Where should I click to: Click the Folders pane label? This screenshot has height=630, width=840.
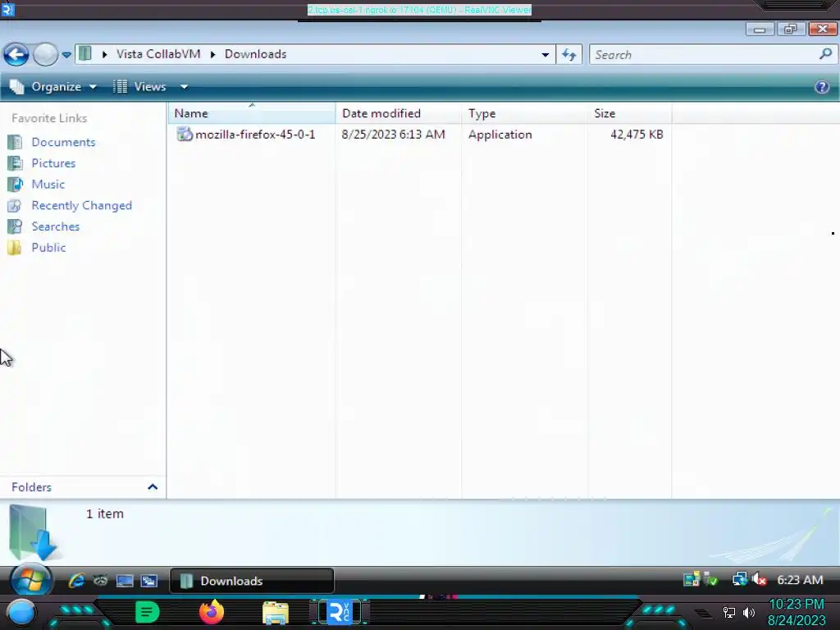pos(32,487)
